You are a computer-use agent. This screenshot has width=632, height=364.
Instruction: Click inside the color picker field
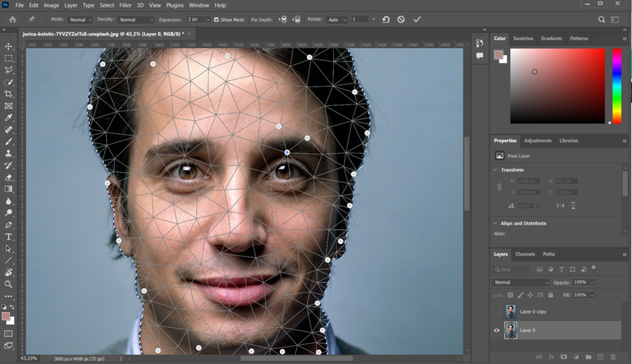tap(557, 85)
